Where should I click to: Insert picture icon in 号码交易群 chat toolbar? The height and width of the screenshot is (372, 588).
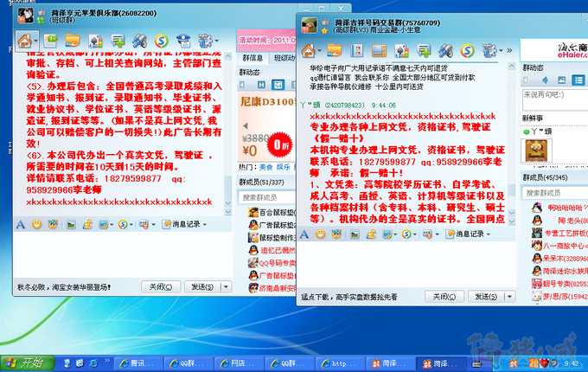355,234
